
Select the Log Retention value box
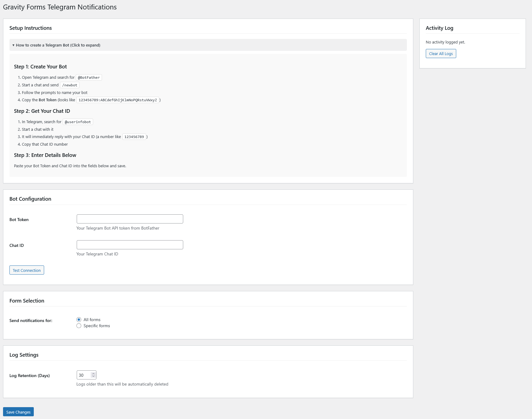(x=84, y=375)
